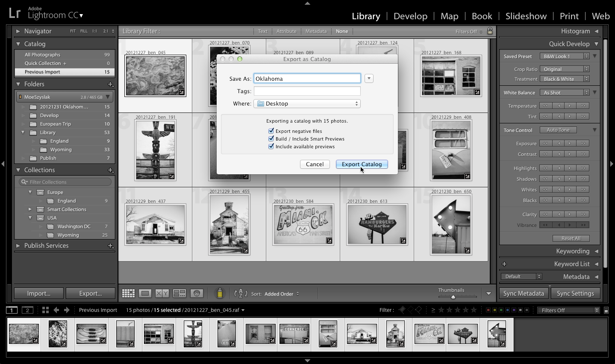Uncheck Build / Include Smart Previews
Viewport: 615px width, 364px height.
click(271, 138)
